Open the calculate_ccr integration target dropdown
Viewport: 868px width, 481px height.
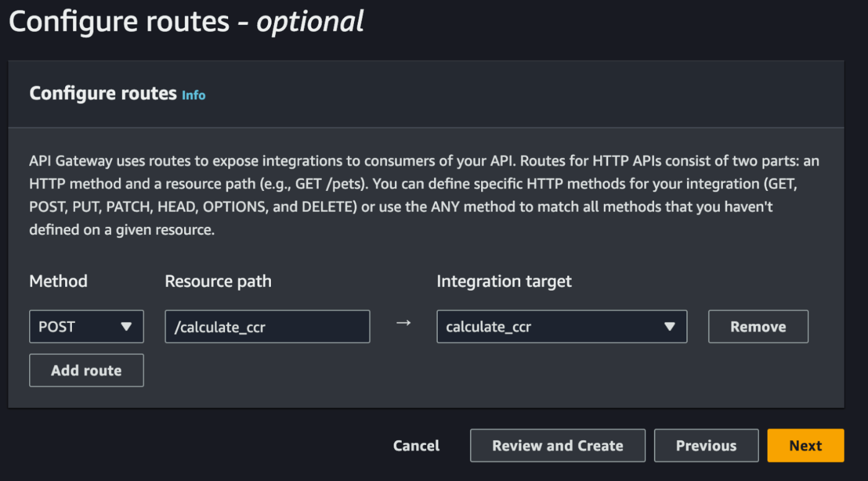[x=561, y=327]
